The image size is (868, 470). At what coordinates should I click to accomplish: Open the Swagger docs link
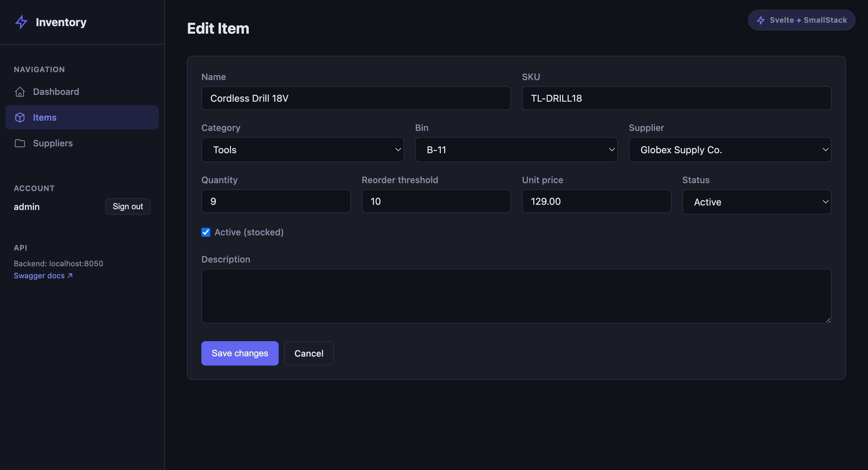(43, 276)
